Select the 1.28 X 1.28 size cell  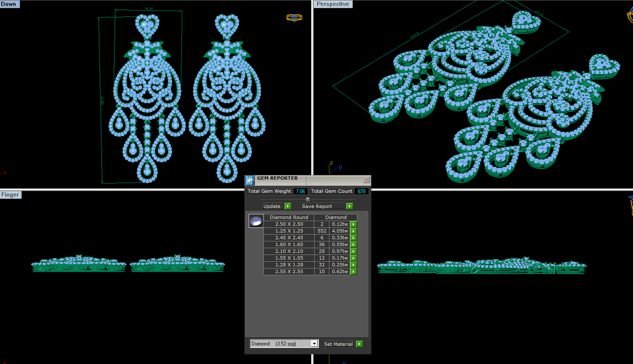coord(289,265)
